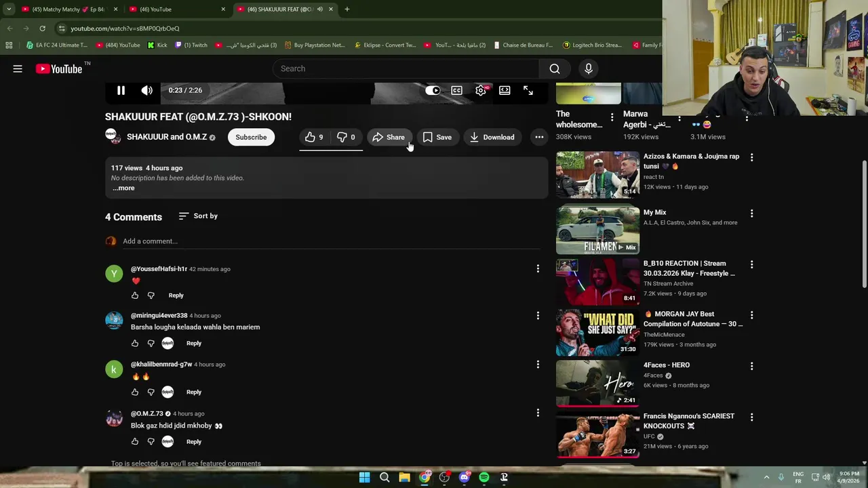Open @O.M.Z.73 commenter profile link
This screenshot has width=868, height=488.
(147, 413)
